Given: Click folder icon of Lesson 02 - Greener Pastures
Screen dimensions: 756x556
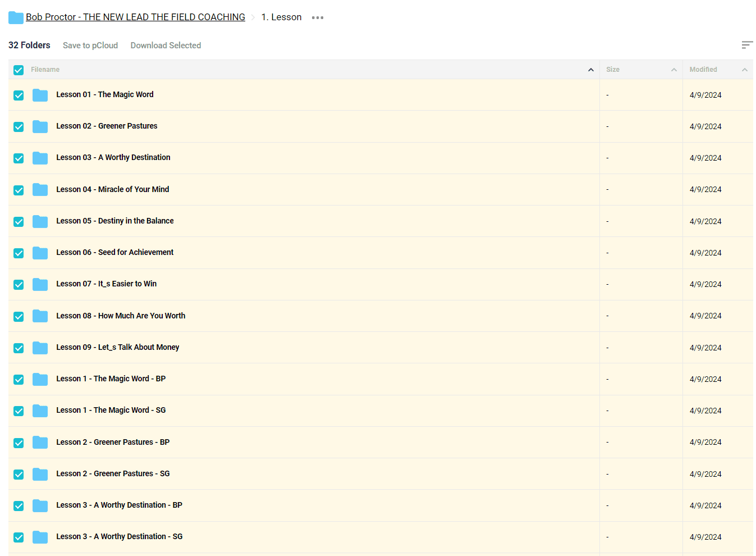Looking at the screenshot, I should (40, 126).
